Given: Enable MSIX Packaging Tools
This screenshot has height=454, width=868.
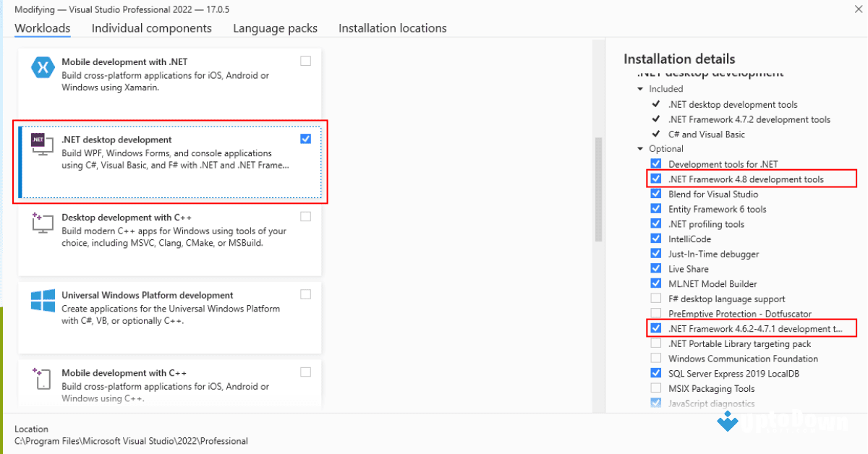Looking at the screenshot, I should (x=655, y=388).
